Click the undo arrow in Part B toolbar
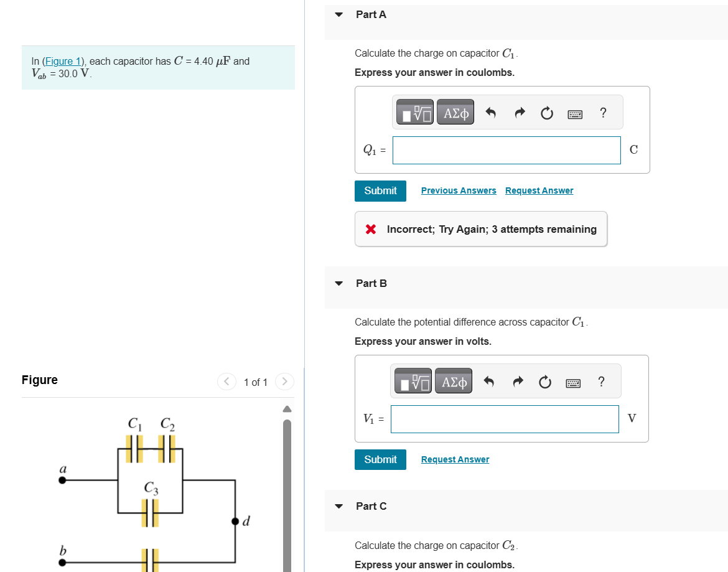The image size is (728, 572). click(488, 382)
